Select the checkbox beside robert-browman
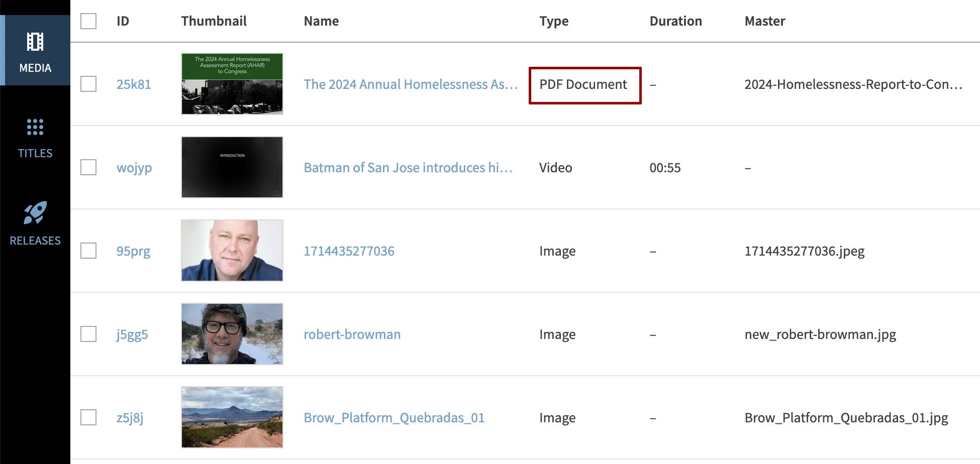This screenshot has height=464, width=980. coord(88,333)
